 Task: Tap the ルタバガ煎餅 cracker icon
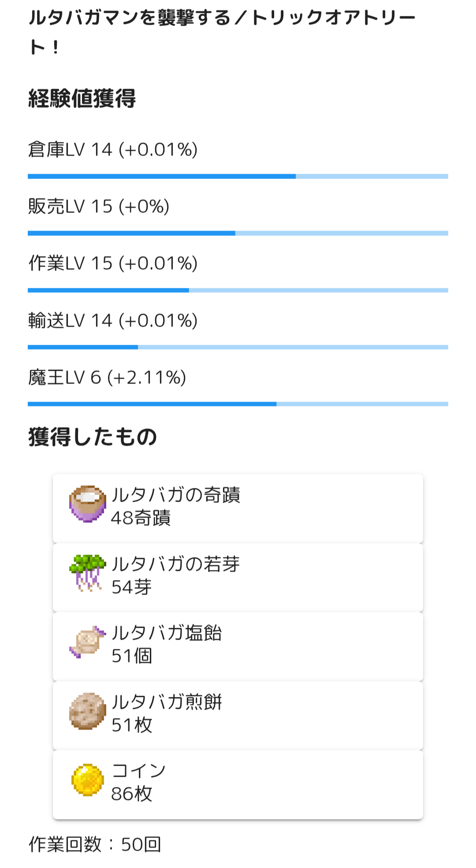pyautogui.click(x=88, y=711)
